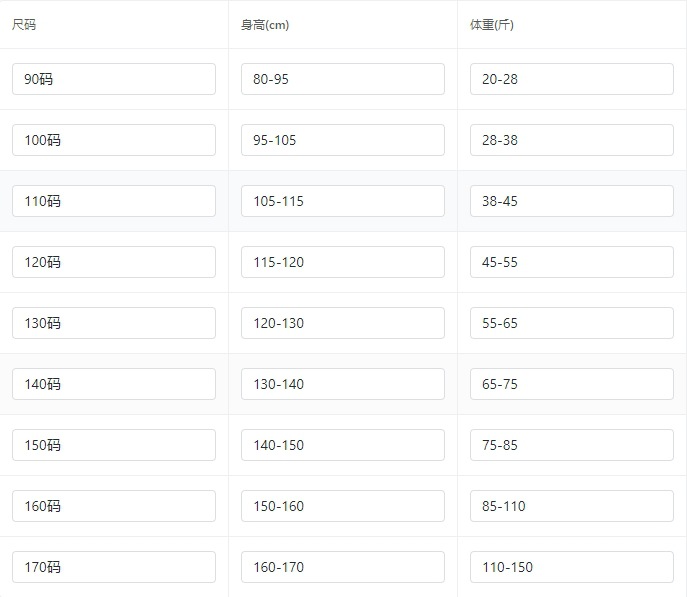687x597 pixels.
Task: Click the 90码 size input field
Action: (114, 79)
